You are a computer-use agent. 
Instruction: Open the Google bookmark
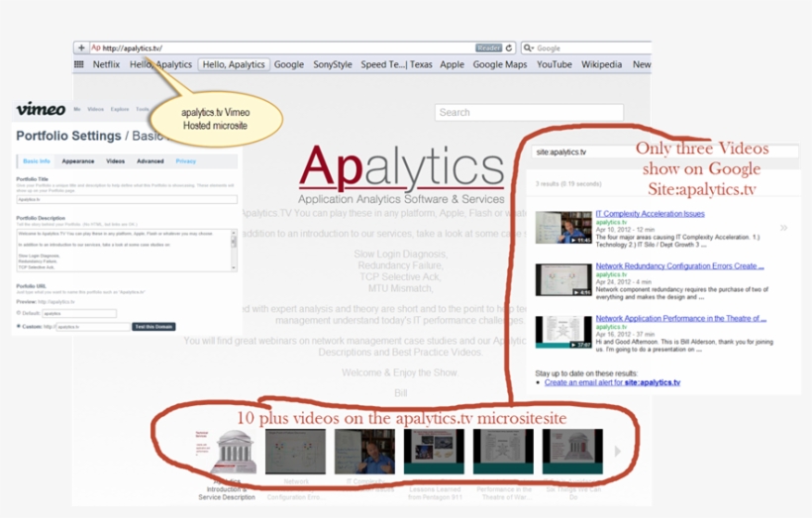289,64
